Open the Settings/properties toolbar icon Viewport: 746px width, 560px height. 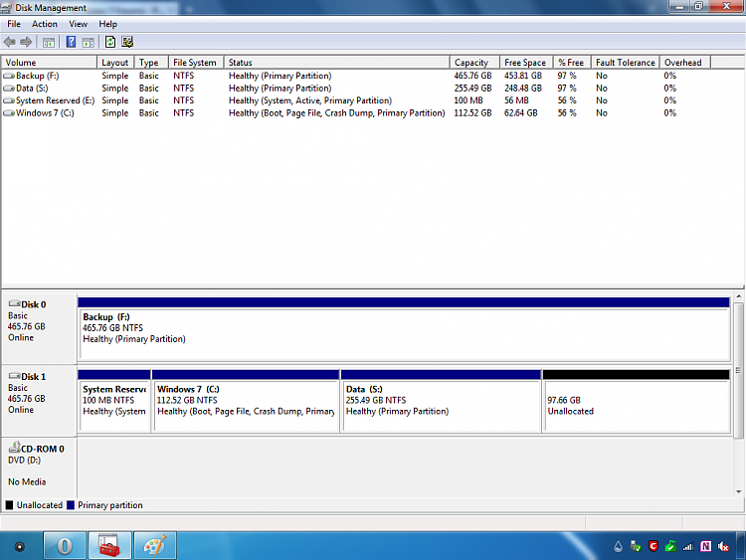[127, 43]
